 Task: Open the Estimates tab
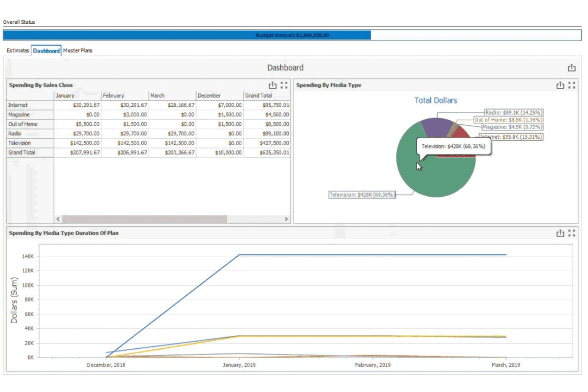pyautogui.click(x=18, y=50)
